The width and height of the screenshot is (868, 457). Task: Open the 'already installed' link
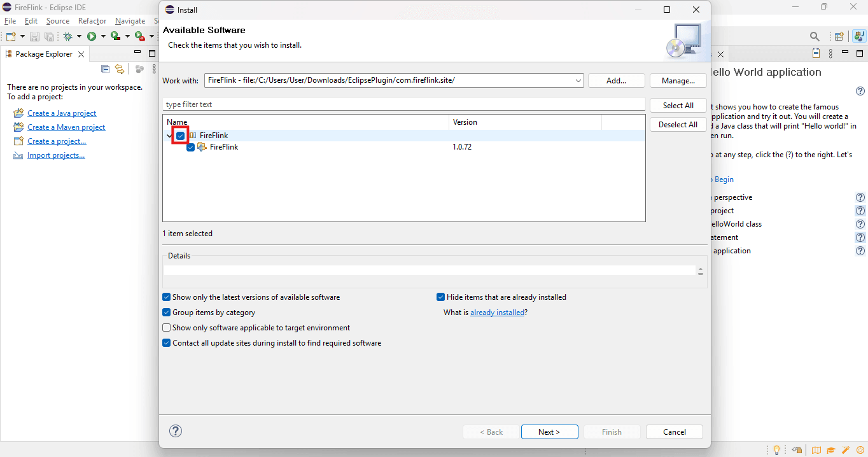pos(498,313)
